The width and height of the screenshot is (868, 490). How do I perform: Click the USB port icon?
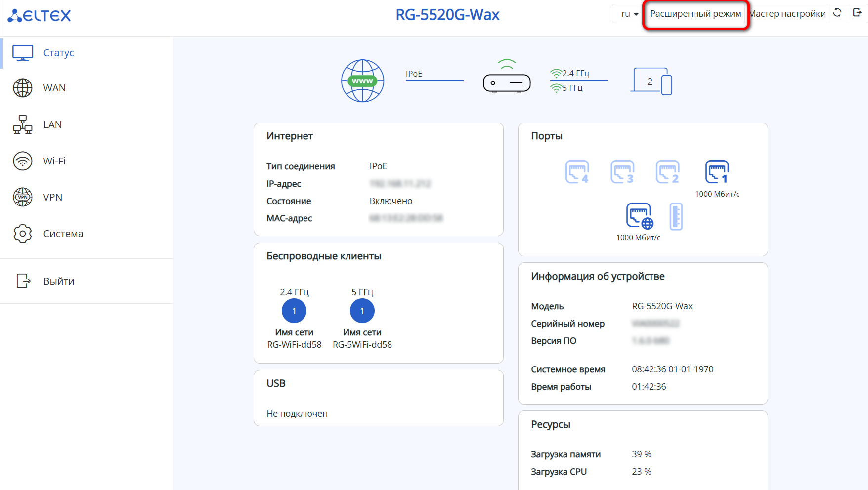point(676,216)
